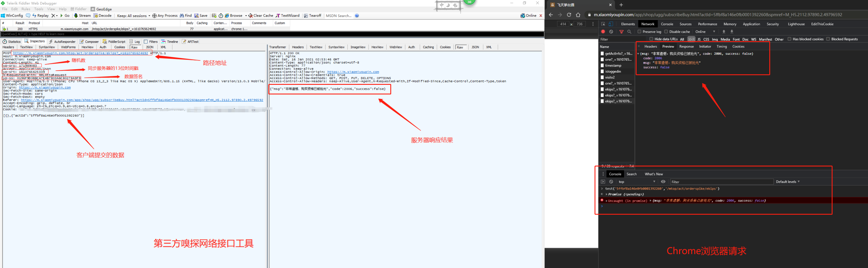The image size is (868, 268).
Task: Open the DevTools network search magnifier
Action: pyautogui.click(x=629, y=32)
